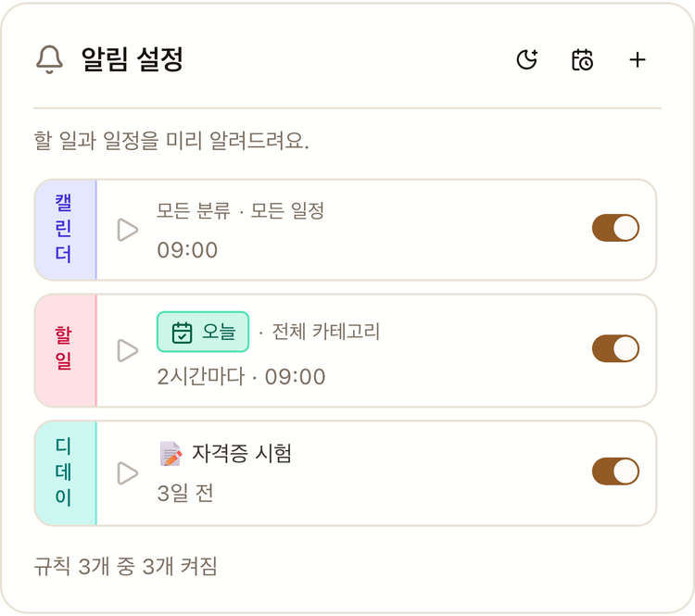The height and width of the screenshot is (616, 695).
Task: Disable the 할 일 2시간마다 rule switch
Action: pyautogui.click(x=615, y=348)
